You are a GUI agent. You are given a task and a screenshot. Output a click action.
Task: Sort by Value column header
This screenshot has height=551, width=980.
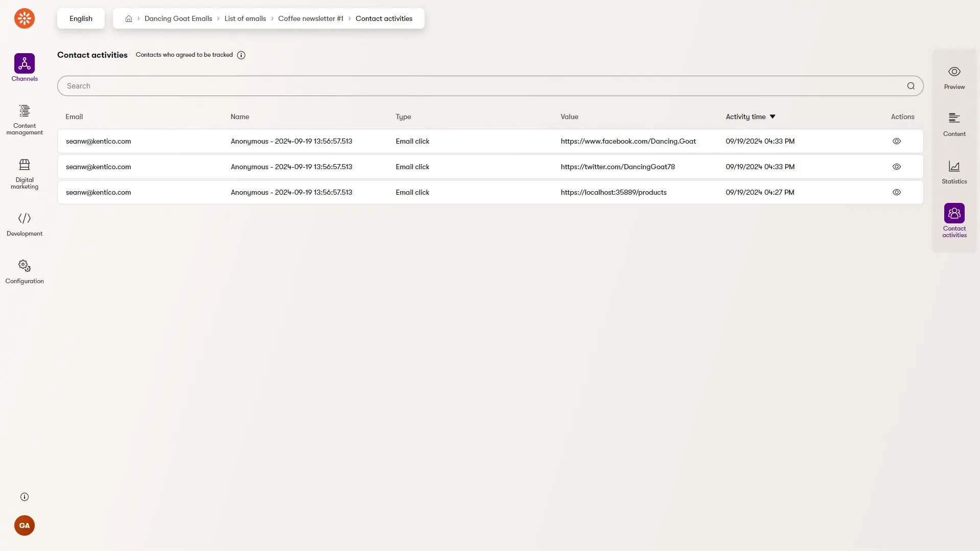569,117
